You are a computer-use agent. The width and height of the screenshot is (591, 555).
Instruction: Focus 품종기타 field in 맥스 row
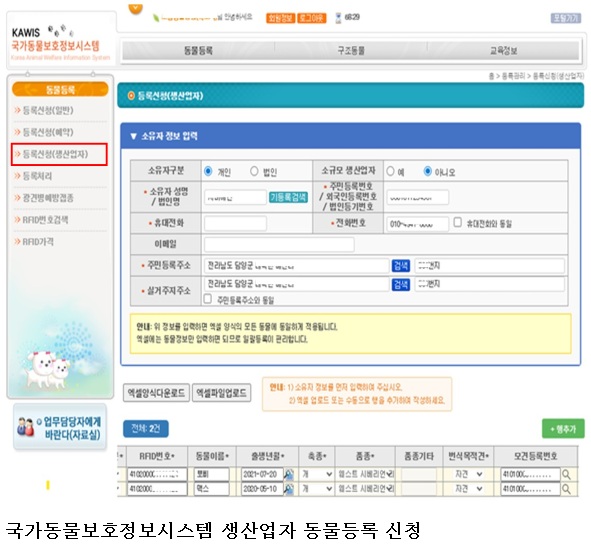coord(419,489)
